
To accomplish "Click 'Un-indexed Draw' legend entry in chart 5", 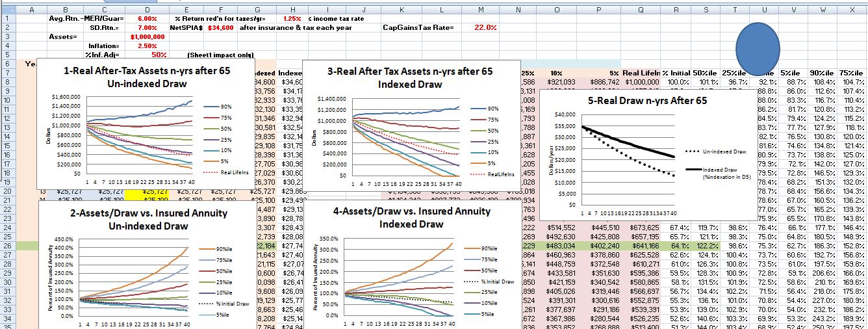I will pyautogui.click(x=725, y=151).
